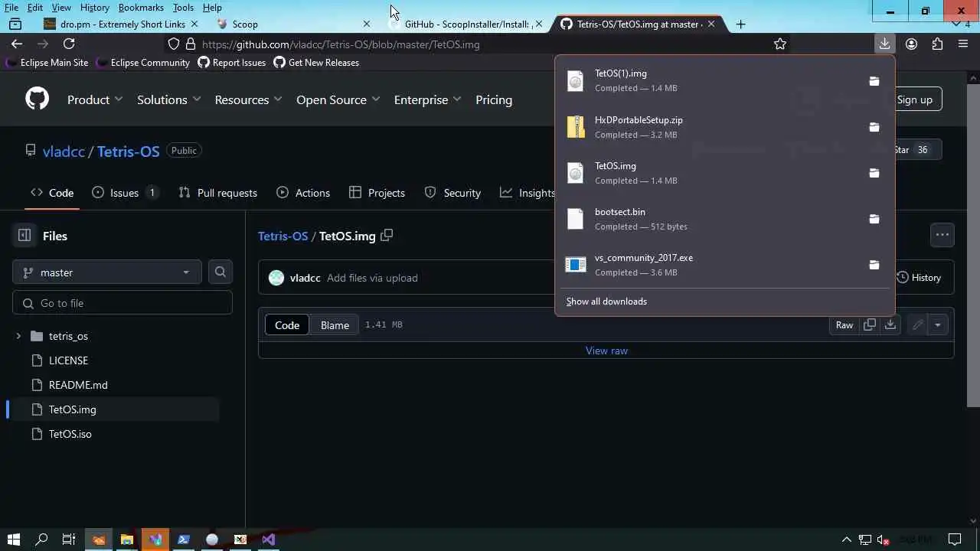Open the edit-file caret dropdown
This screenshot has width=980, height=551.
click(x=937, y=325)
